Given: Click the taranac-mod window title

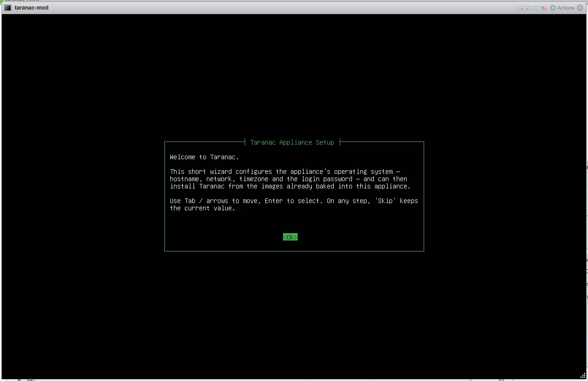Looking at the screenshot, I should tap(31, 8).
